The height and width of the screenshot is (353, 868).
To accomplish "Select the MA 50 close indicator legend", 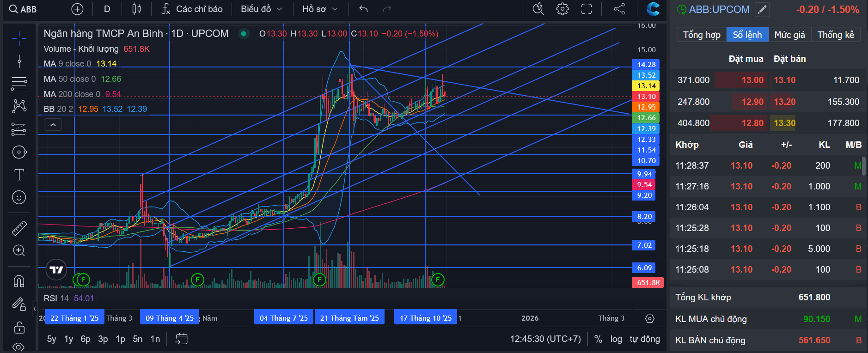I will (x=82, y=79).
